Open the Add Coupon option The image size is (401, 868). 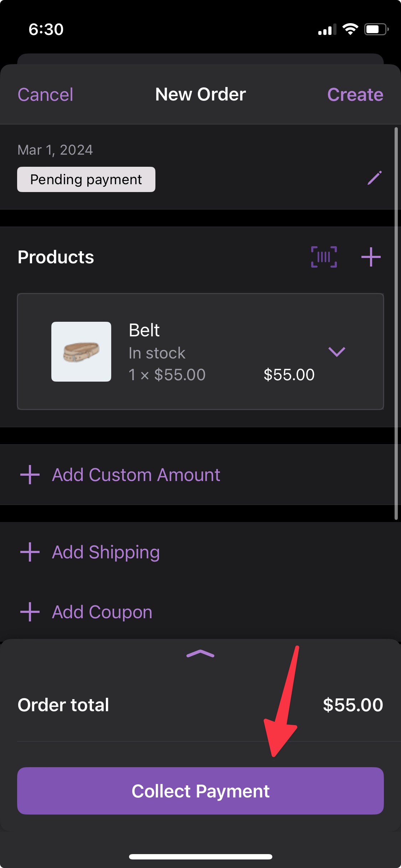[102, 612]
